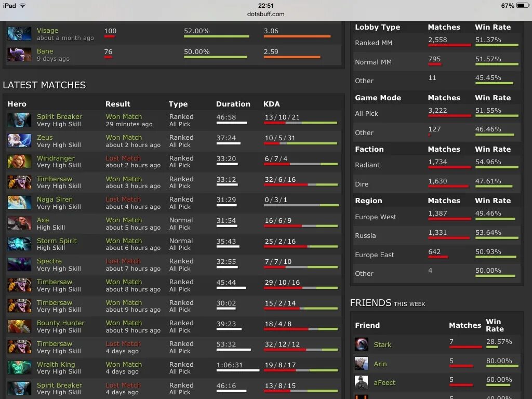
Task: Click Radiant's 54.96% win rate
Action: [x=488, y=162]
